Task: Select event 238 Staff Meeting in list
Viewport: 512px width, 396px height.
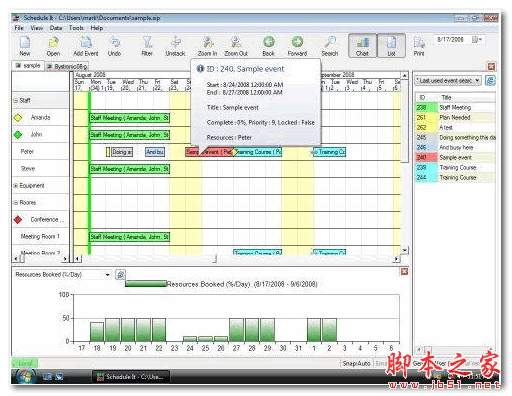Action: (x=455, y=107)
